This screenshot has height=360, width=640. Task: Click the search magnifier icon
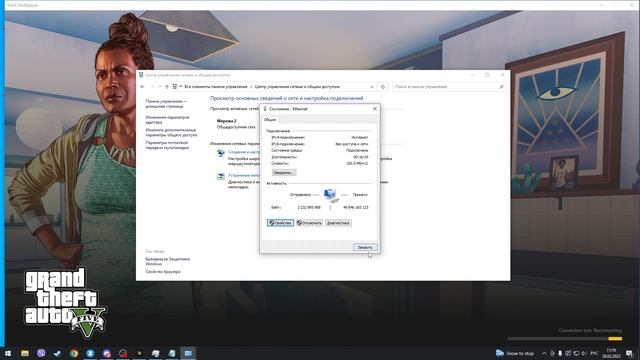click(x=501, y=87)
